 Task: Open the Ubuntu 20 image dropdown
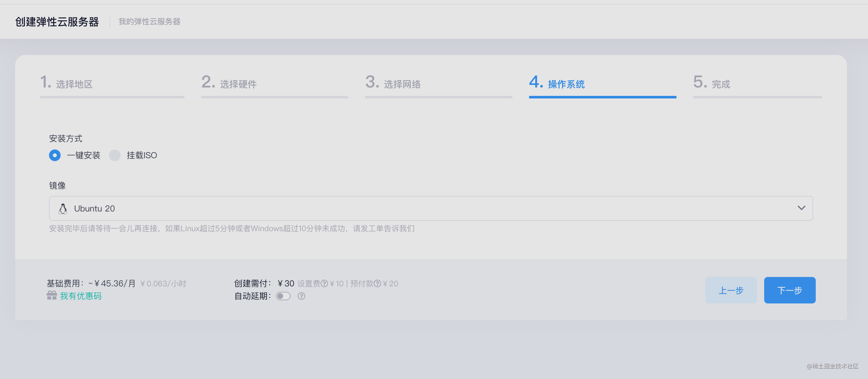coord(431,209)
